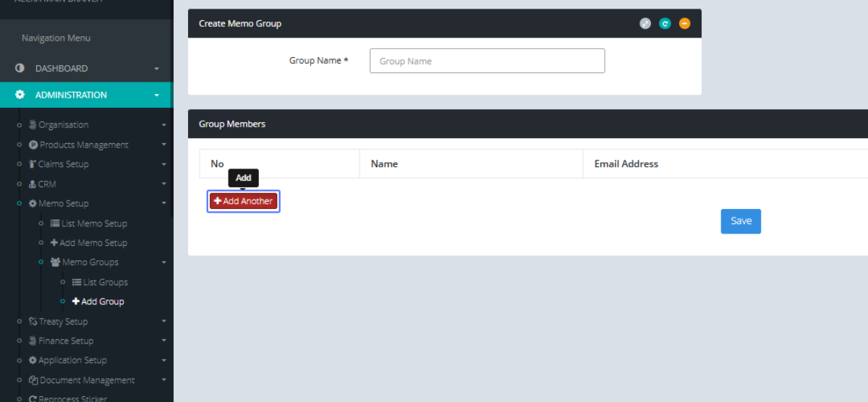
Task: Collapse the Memo Setup arrow
Action: coord(163,204)
